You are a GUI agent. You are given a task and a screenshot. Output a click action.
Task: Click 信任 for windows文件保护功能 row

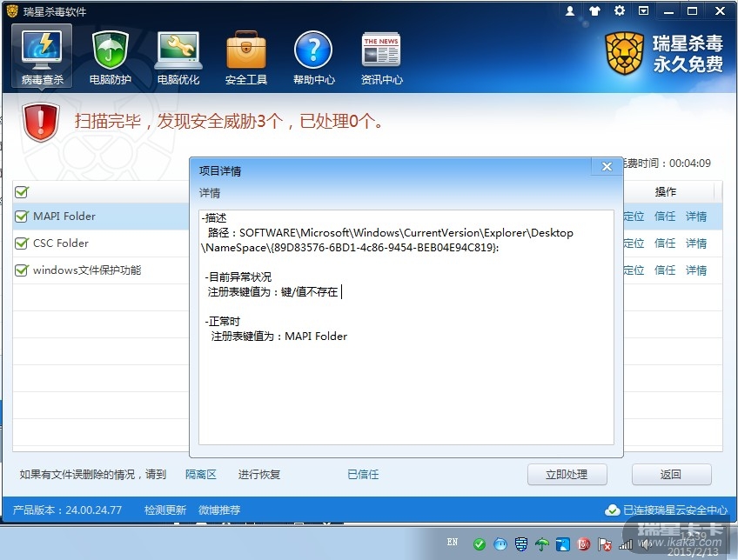(665, 270)
